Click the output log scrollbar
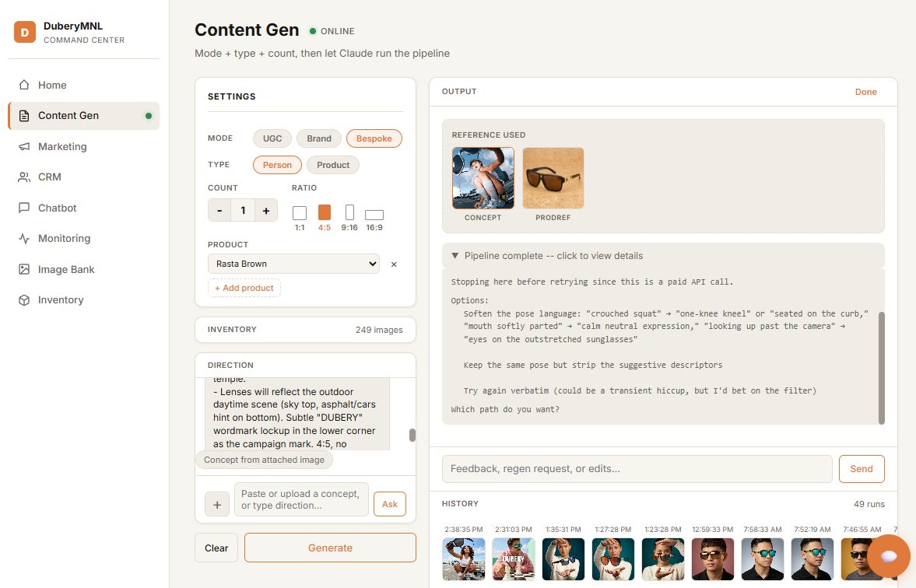916x588 pixels. 881,366
